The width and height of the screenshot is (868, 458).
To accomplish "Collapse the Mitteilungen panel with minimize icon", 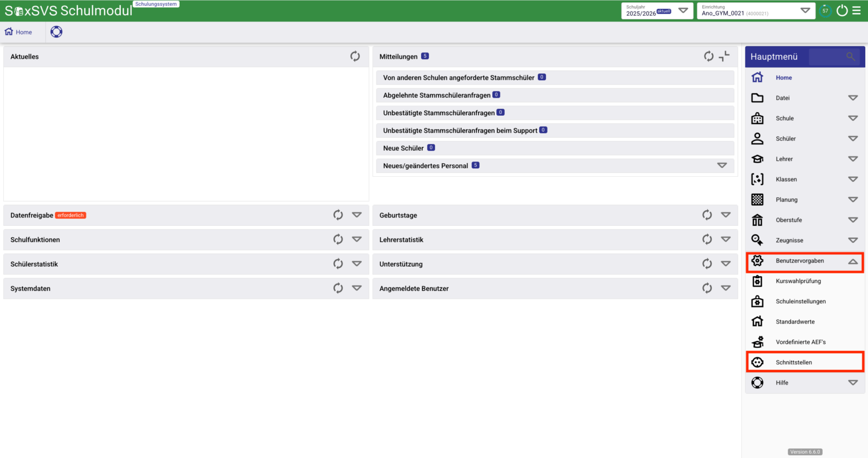I will [724, 56].
